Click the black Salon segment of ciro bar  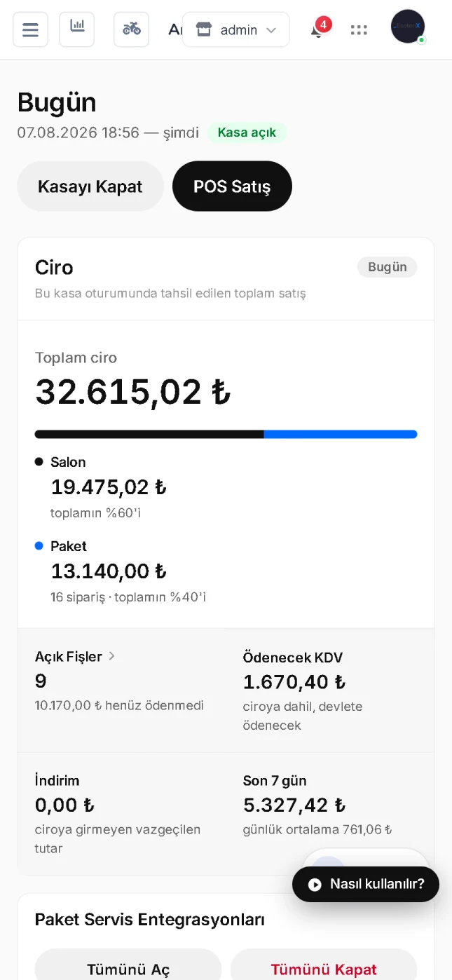pyautogui.click(x=149, y=435)
